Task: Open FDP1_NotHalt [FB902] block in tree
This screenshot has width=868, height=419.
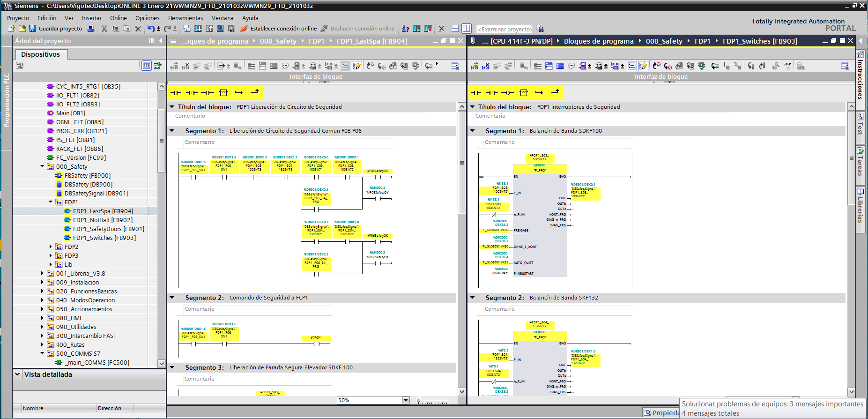Action: pyautogui.click(x=102, y=220)
